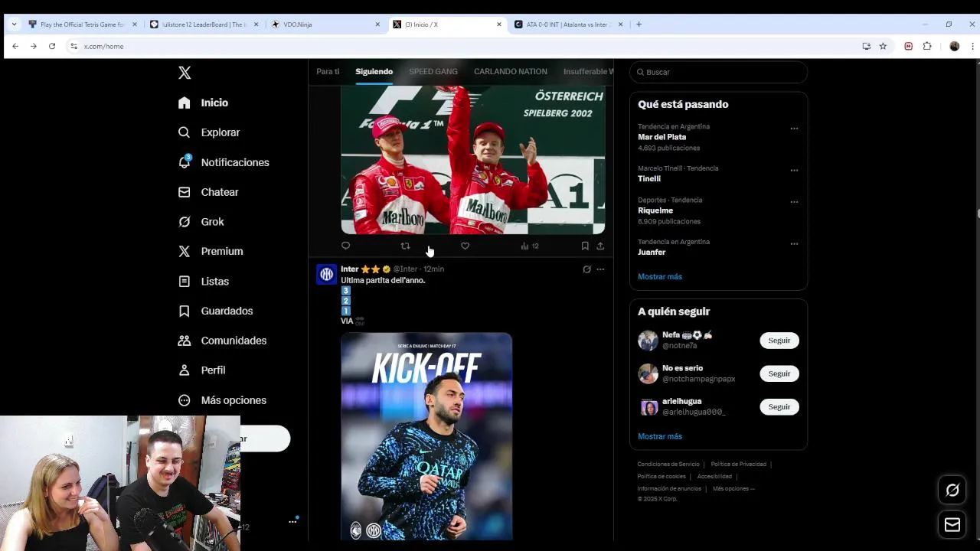
Task: Follow arielhugua account
Action: point(779,407)
